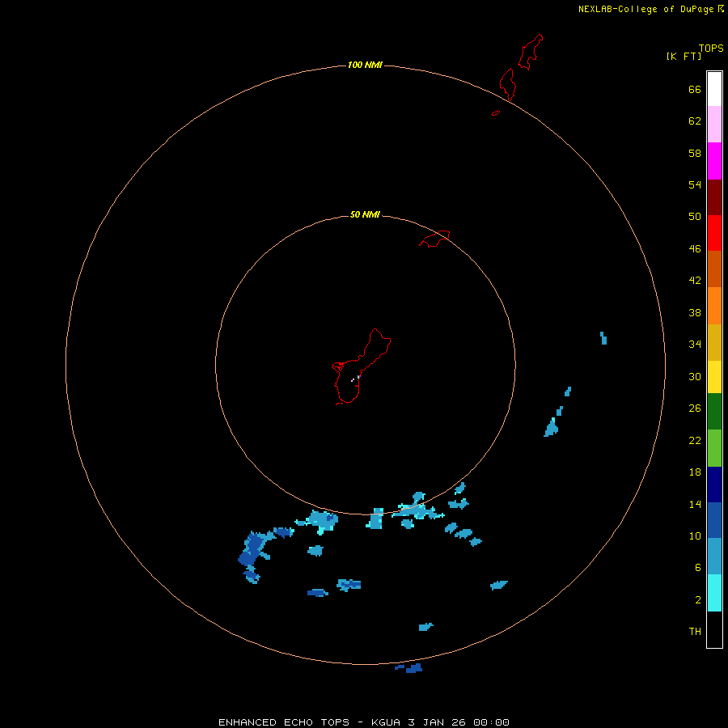728x728 pixels.
Task: Click the legend value 14
Action: [695, 504]
